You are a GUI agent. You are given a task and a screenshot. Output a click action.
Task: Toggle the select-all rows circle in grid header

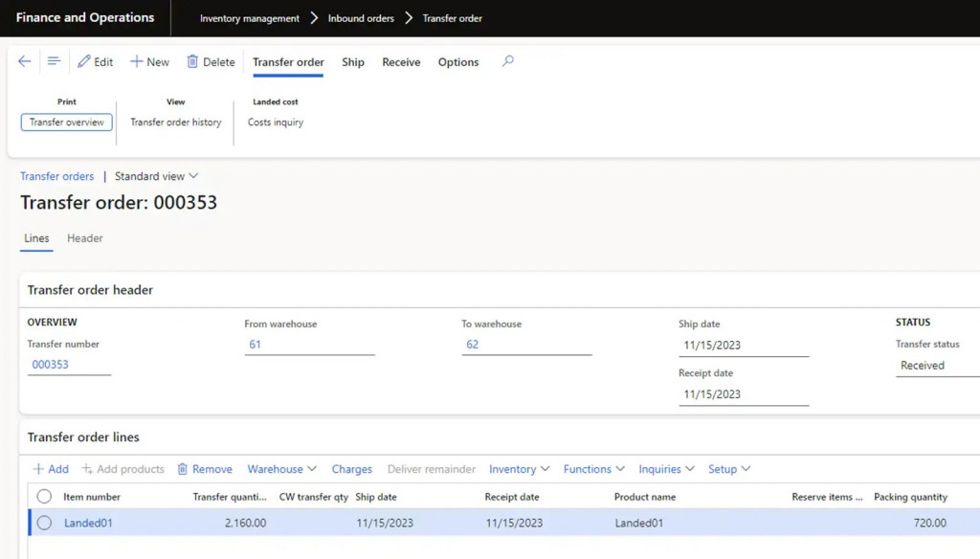point(44,497)
